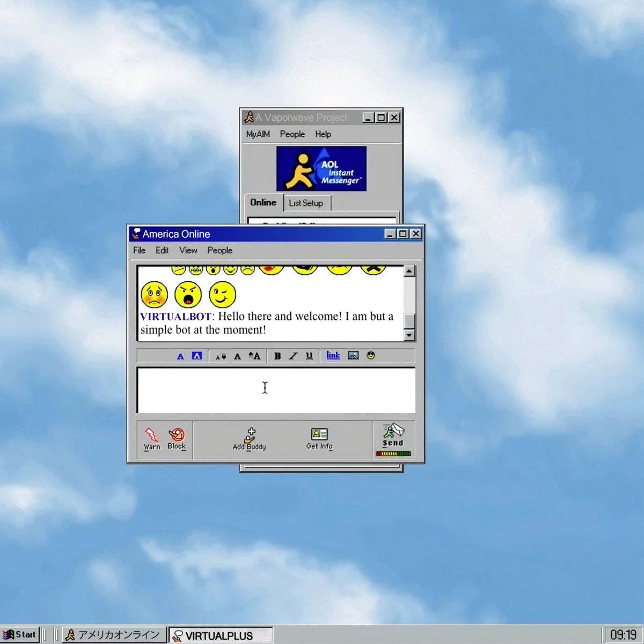Switch to the アメリカオンライン taskbar button
Image resolution: width=644 pixels, height=644 pixels.
tap(114, 635)
